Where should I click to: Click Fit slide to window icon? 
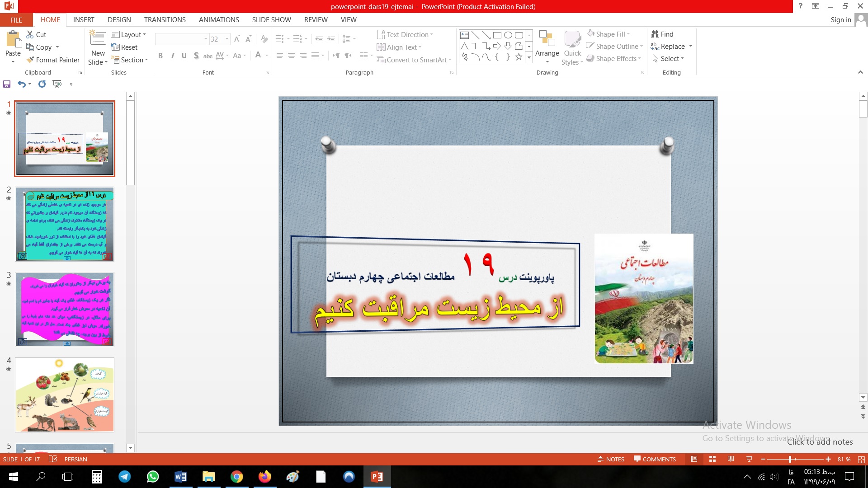click(861, 459)
